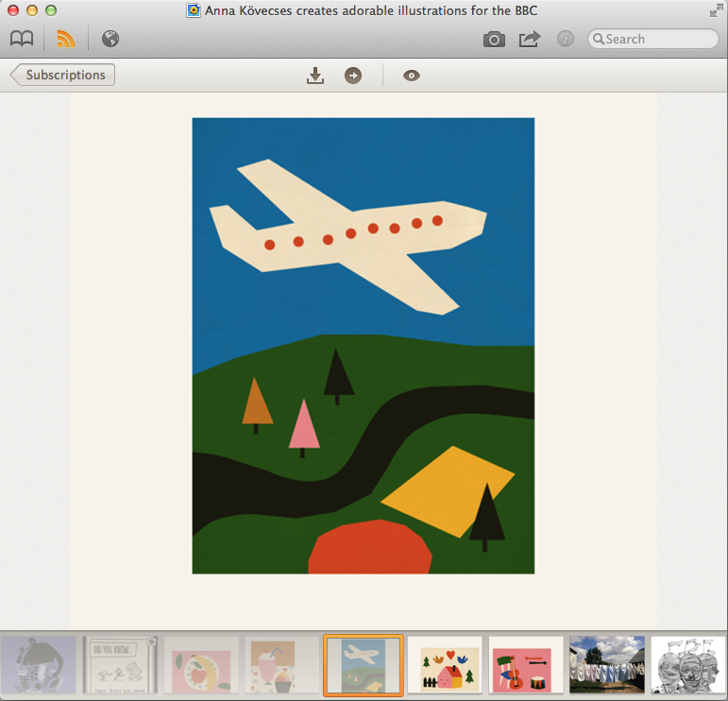Go to next item with arrow circle
The width and height of the screenshot is (728, 701).
(353, 76)
